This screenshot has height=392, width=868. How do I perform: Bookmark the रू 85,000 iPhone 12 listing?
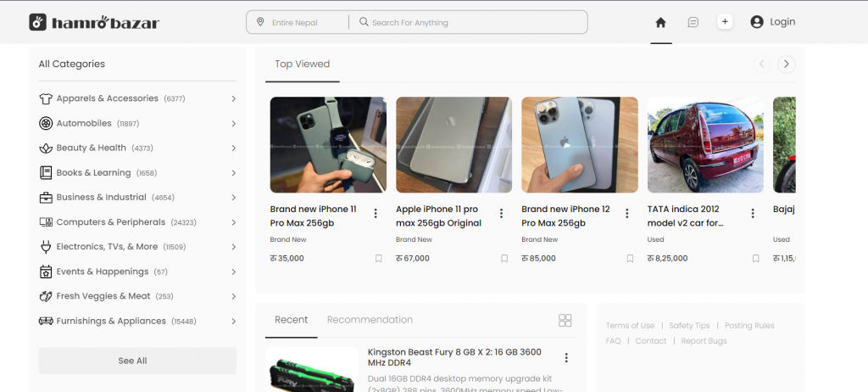tap(630, 259)
